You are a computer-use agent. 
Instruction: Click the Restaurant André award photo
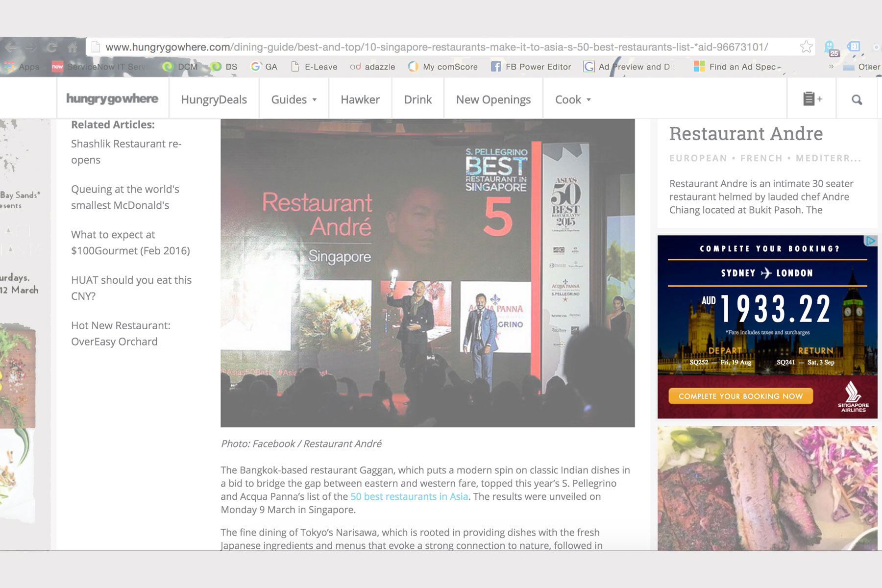(x=427, y=273)
